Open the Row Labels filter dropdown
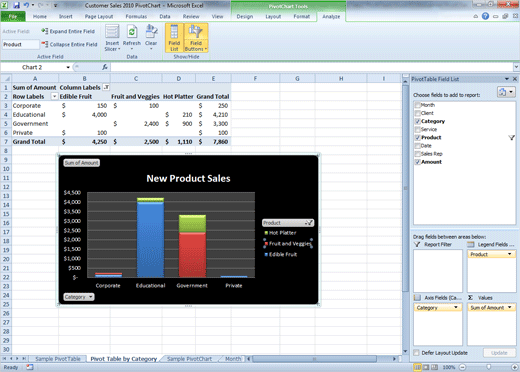520x372 pixels. pyautogui.click(x=54, y=97)
